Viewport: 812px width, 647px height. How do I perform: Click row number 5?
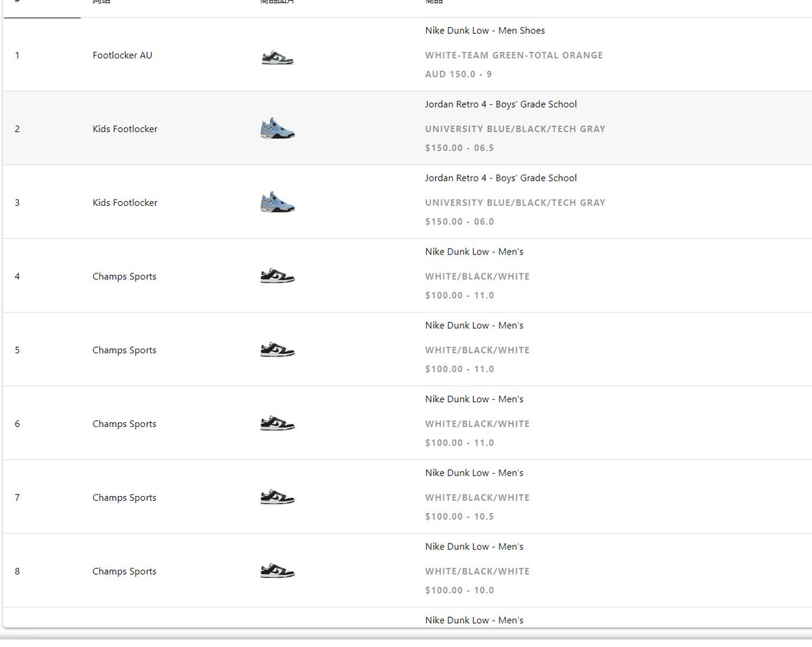coord(17,351)
